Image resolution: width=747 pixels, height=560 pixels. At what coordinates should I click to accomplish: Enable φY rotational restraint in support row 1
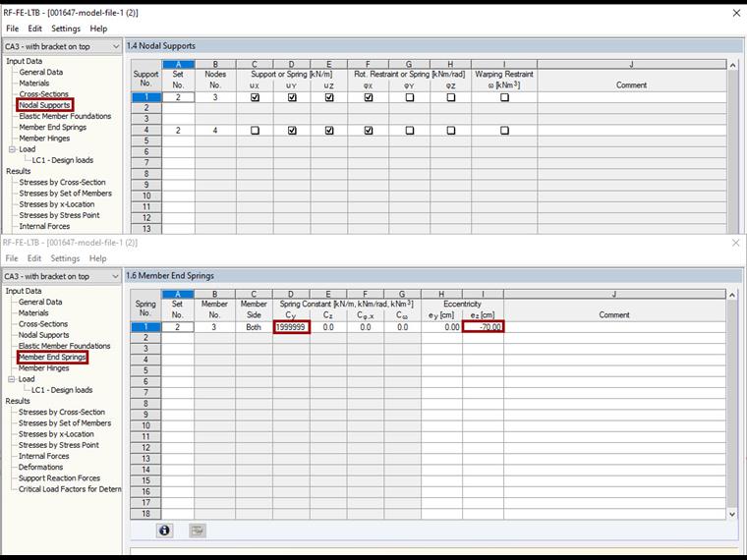pos(410,97)
